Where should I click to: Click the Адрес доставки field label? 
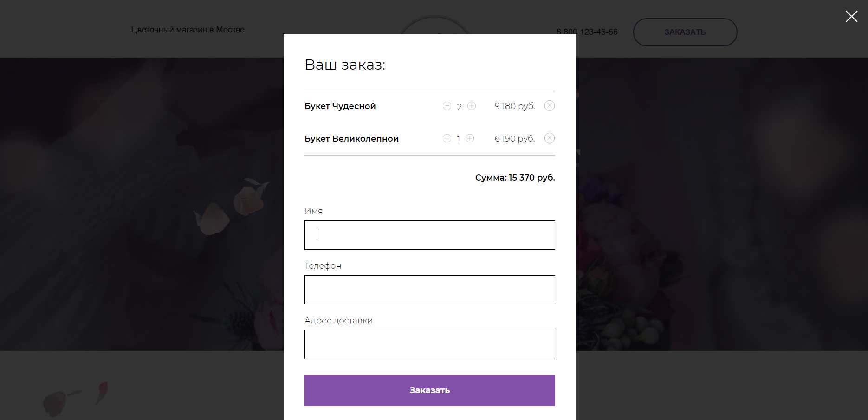pos(338,321)
